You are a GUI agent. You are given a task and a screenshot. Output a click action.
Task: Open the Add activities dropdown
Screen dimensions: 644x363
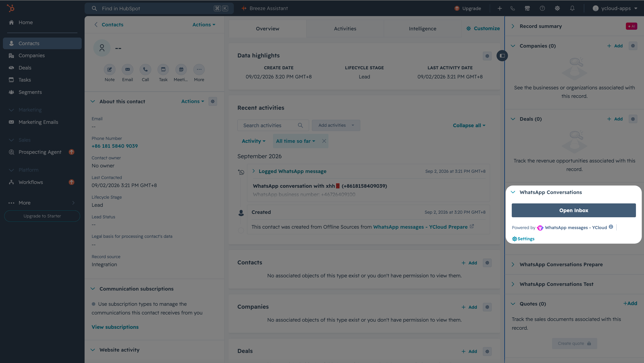pos(336,125)
